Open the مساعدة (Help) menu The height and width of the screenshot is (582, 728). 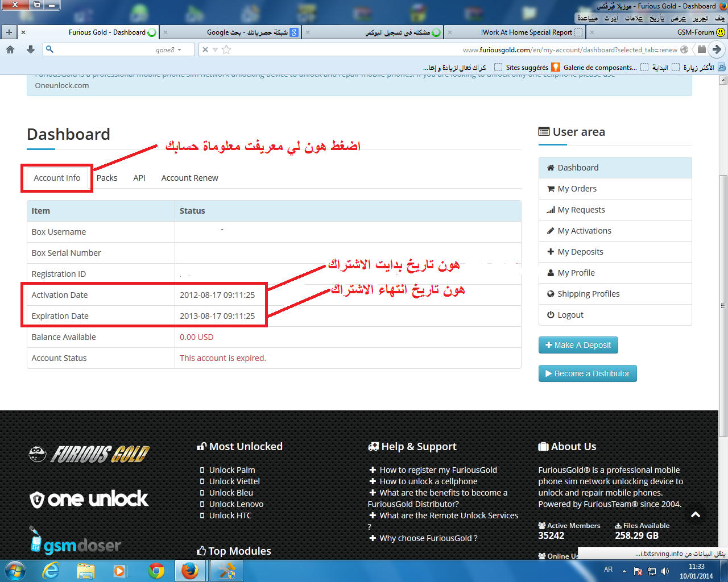click(588, 18)
